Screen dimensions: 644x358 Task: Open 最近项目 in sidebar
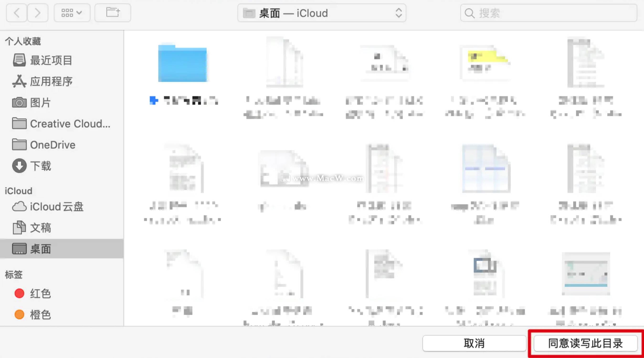point(51,60)
